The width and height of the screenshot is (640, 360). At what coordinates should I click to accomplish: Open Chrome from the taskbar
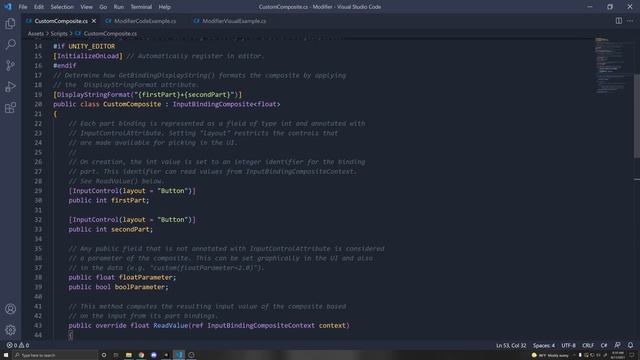pos(141,355)
